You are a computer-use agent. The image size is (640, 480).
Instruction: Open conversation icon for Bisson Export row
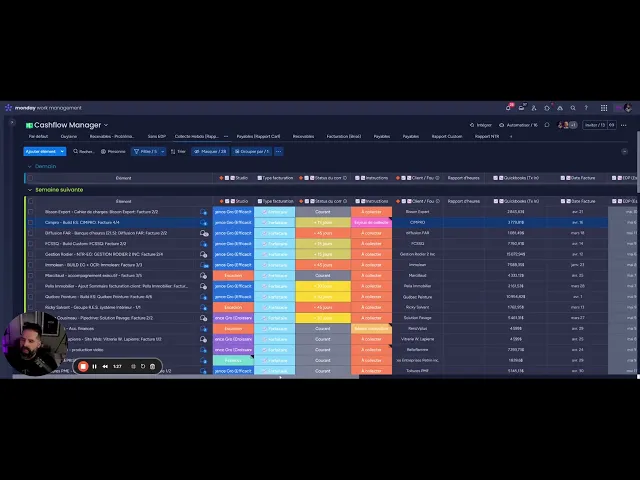tap(203, 212)
